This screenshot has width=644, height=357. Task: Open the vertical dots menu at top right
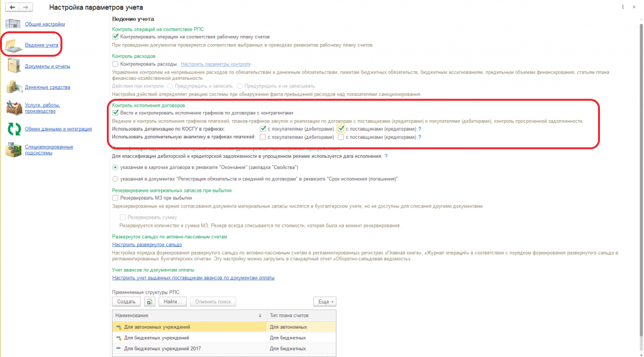623,7
